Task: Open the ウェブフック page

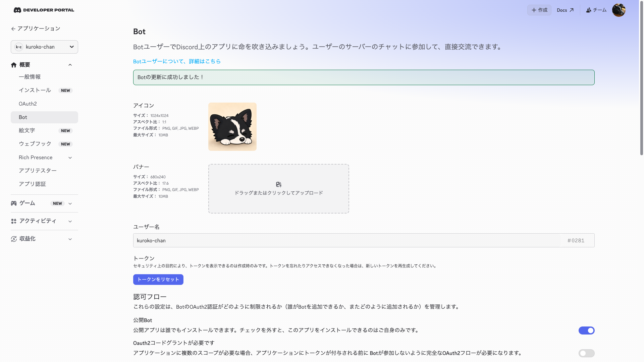Action: pos(44,144)
